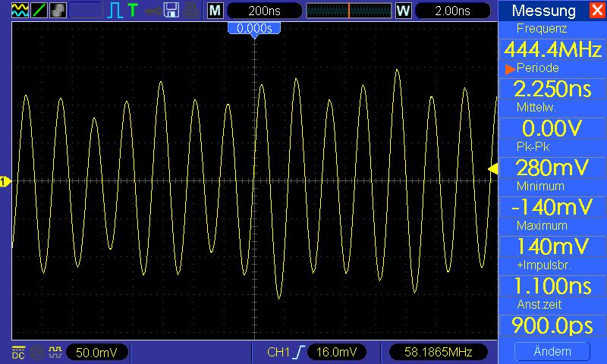Click the waveform memory position bar
The height and width of the screenshot is (364, 607).
click(x=349, y=11)
